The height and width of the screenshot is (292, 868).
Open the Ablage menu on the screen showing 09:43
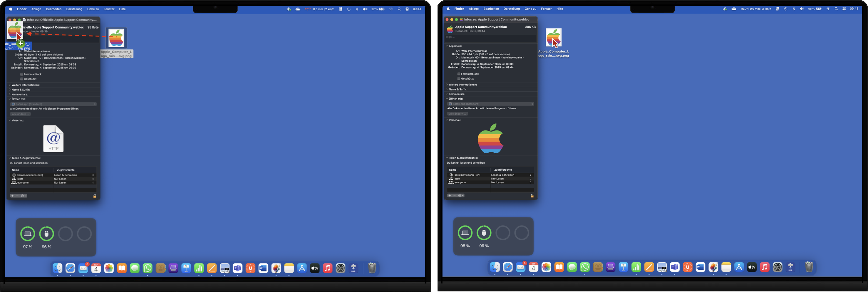(x=473, y=9)
